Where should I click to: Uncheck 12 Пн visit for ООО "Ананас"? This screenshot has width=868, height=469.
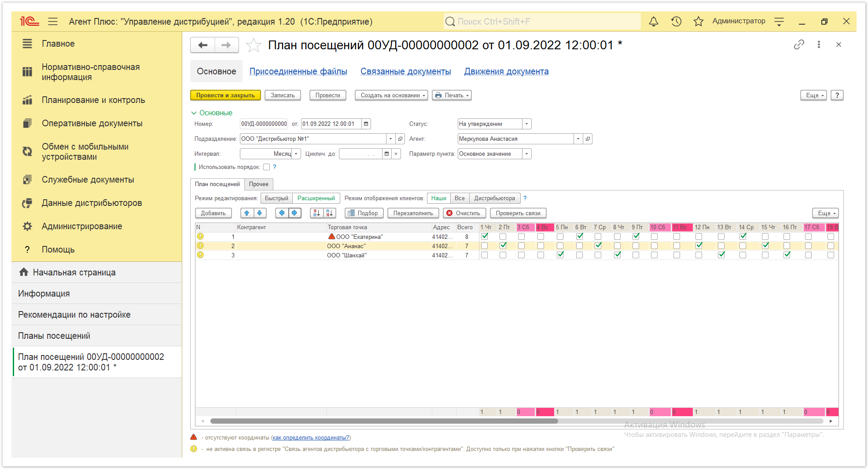(699, 245)
